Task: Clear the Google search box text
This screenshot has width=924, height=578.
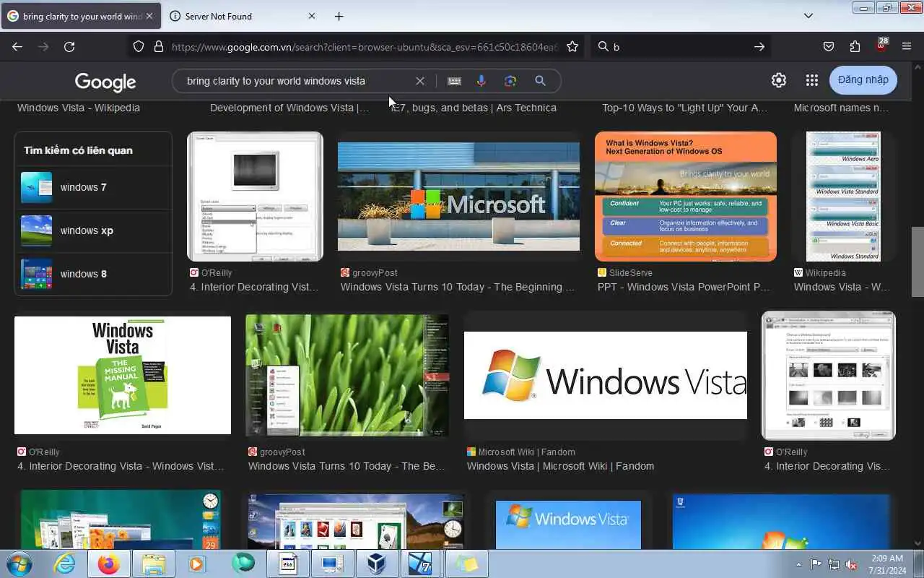Action: coord(419,81)
